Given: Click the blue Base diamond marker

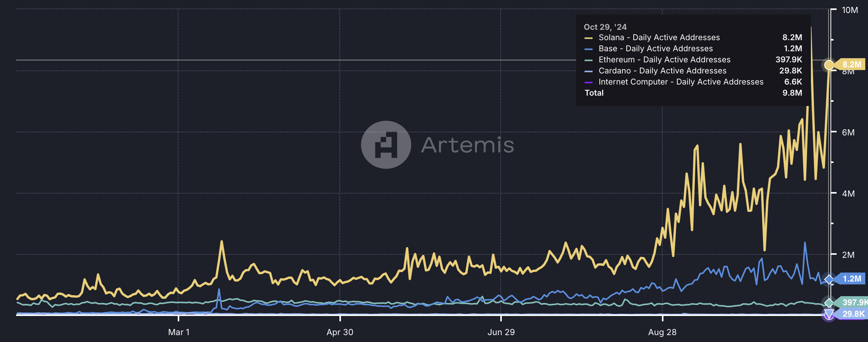Looking at the screenshot, I should [x=829, y=279].
